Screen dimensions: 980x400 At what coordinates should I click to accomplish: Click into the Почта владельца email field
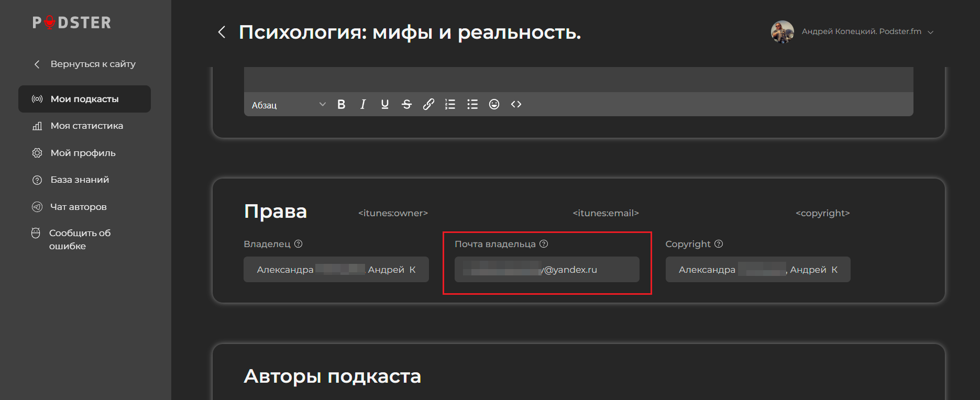pos(547,270)
